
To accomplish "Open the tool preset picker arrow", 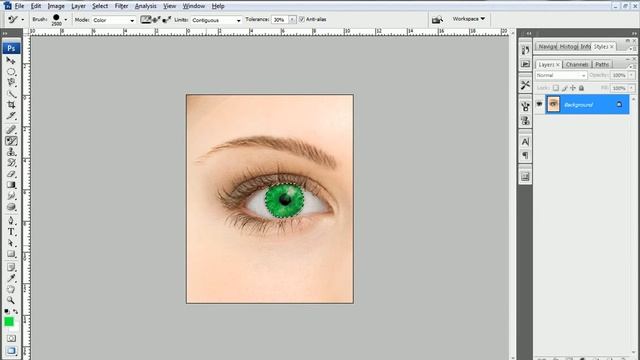I will point(22,20).
